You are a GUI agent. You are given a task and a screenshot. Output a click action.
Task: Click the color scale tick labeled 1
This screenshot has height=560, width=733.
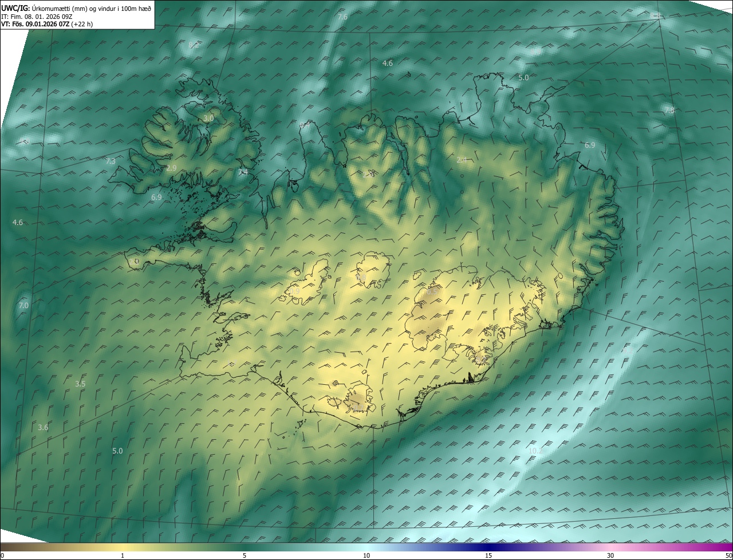[x=123, y=555]
